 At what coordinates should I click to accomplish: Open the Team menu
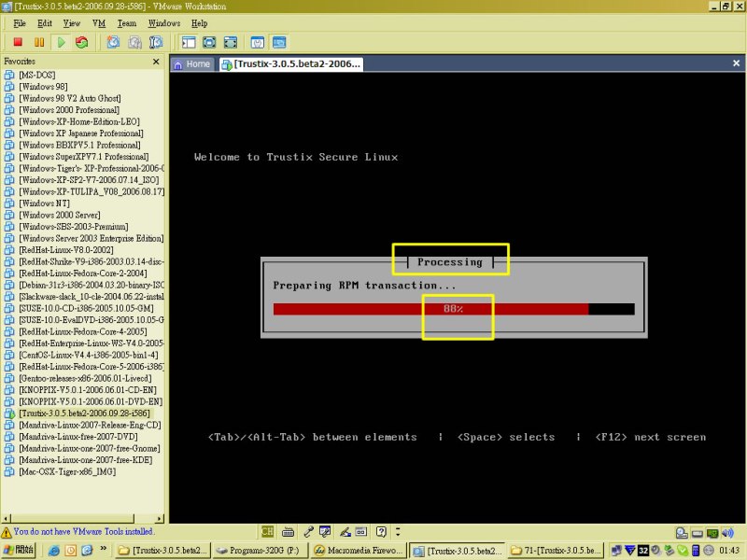(127, 23)
